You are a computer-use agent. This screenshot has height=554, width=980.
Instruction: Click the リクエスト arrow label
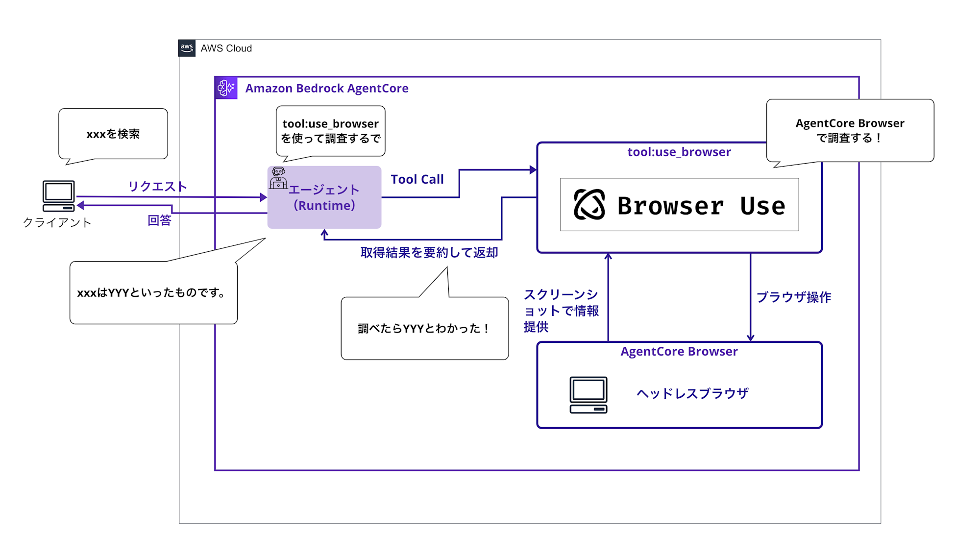[x=157, y=186]
